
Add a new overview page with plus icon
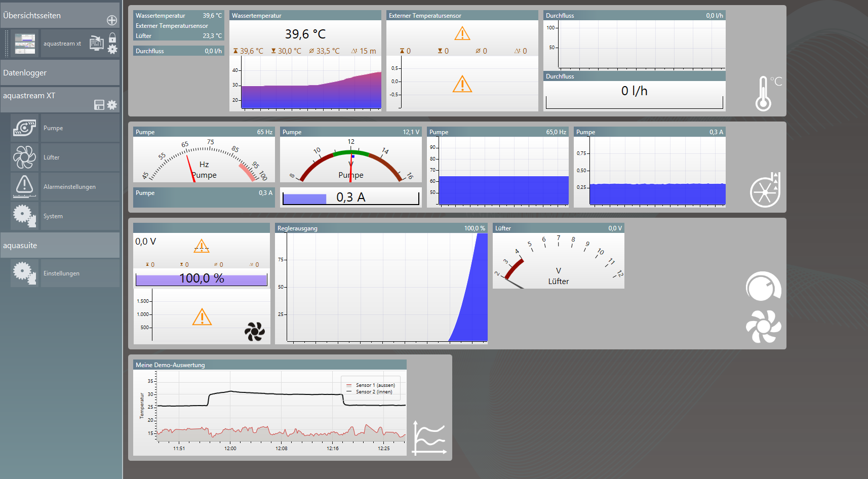[x=112, y=20]
